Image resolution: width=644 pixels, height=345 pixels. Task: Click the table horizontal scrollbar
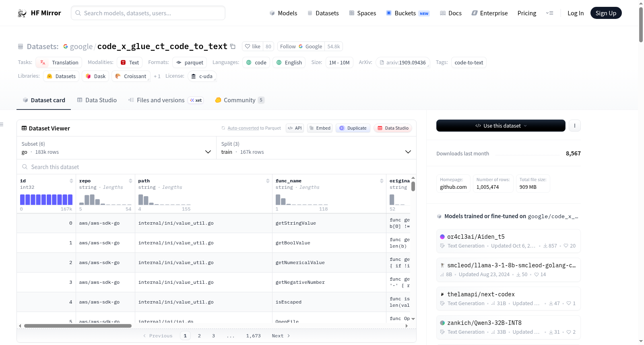(78, 326)
